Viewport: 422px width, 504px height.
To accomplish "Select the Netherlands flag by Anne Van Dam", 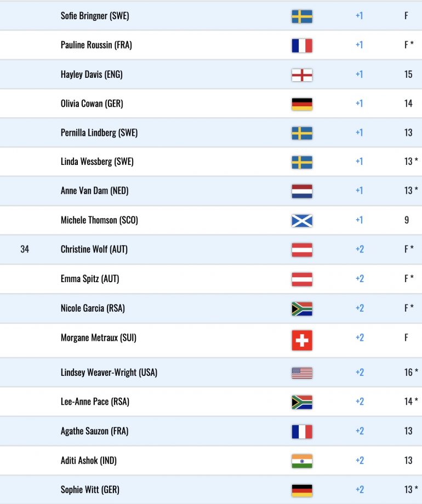I will coord(302,191).
